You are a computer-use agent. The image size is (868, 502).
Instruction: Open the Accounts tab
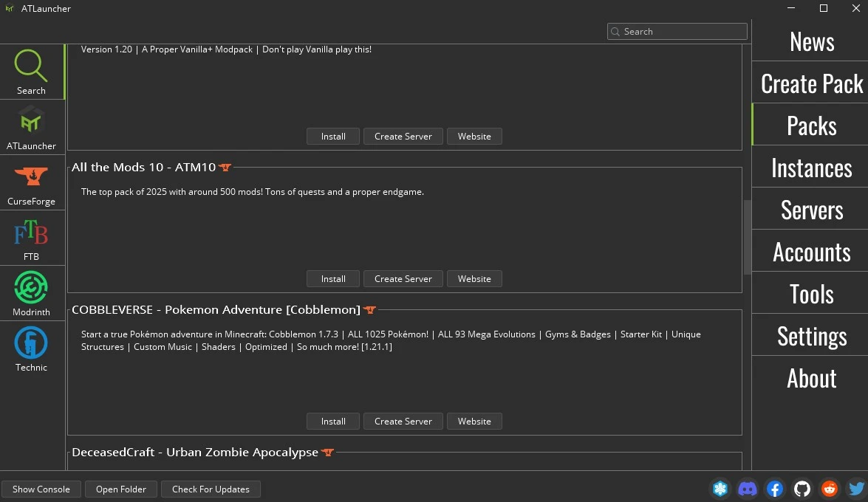[x=812, y=252]
